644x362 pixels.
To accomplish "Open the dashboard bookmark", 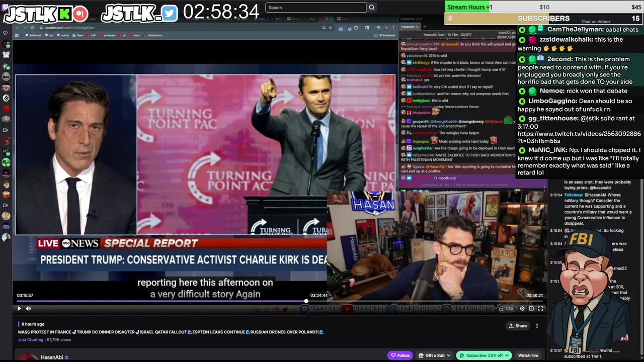I will click(33, 35).
